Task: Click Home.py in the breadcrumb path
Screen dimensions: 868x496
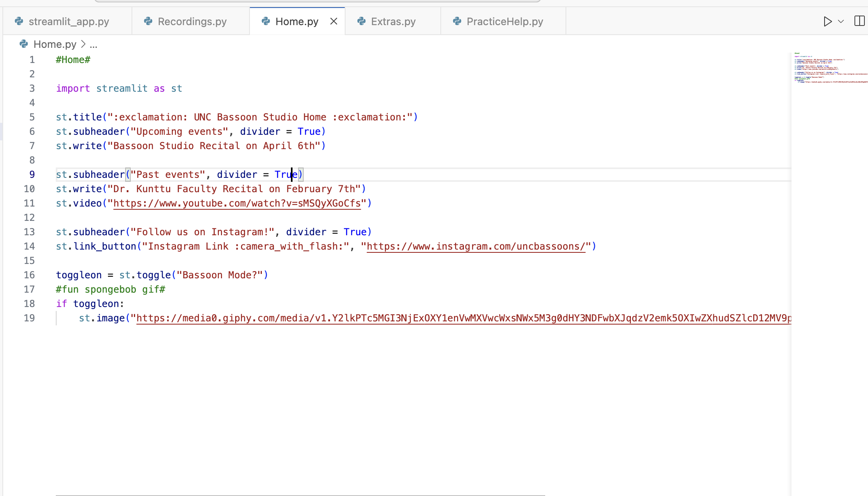Action: 55,44
